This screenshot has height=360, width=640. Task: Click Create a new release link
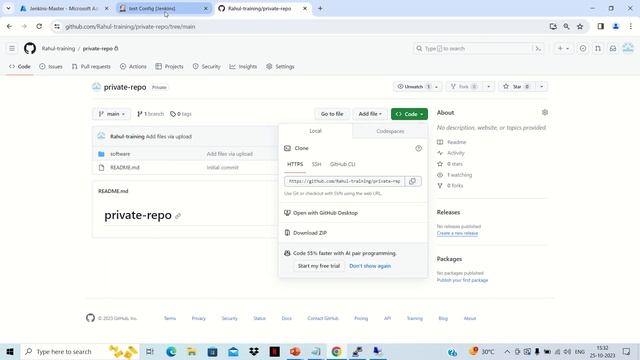click(x=457, y=233)
